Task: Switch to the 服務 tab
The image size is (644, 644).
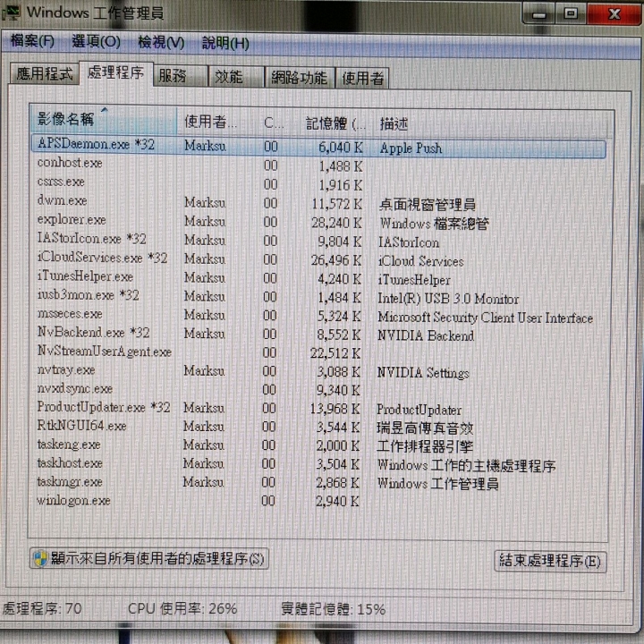Action: (181, 76)
